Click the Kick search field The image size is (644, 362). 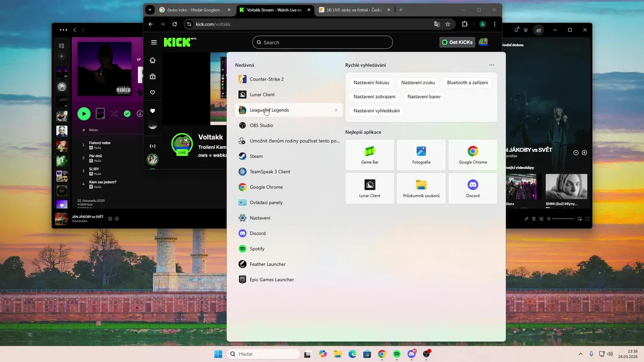[323, 42]
